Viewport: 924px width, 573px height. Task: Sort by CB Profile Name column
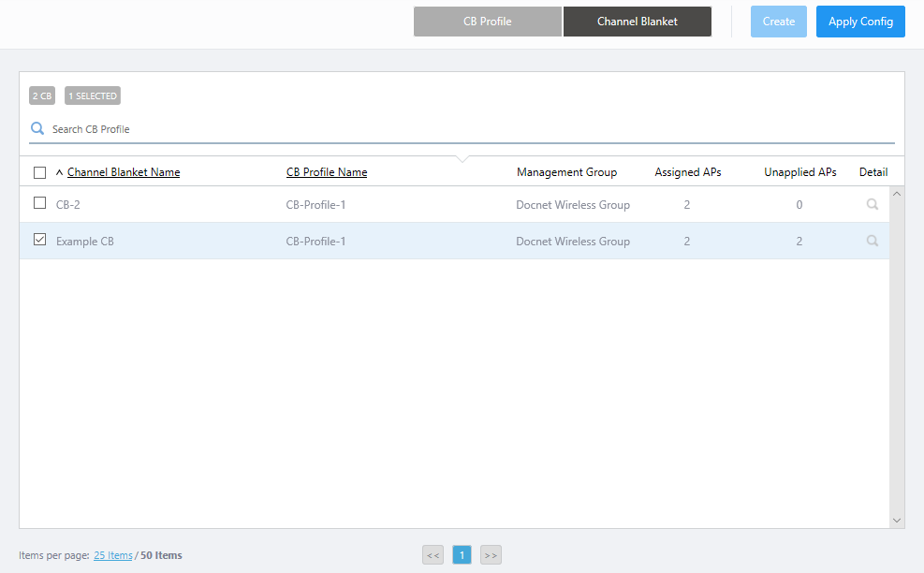tap(327, 172)
